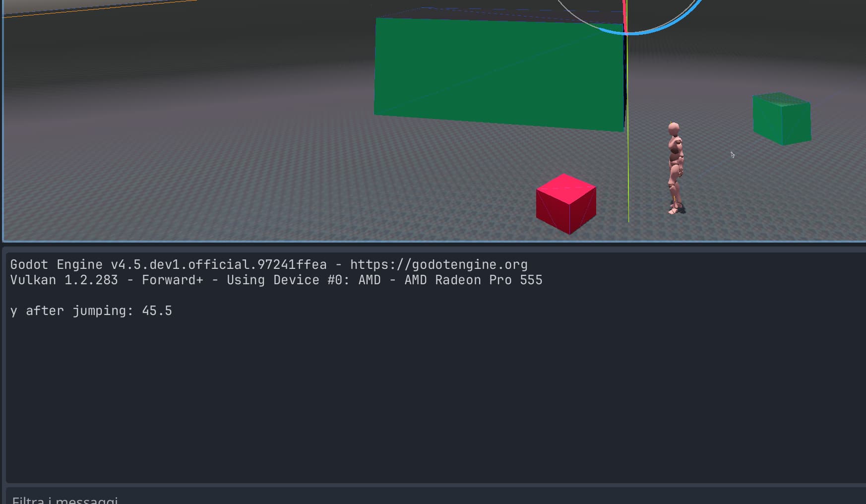Click the top face of the small green cube
The width and height of the screenshot is (866, 504).
(x=782, y=99)
